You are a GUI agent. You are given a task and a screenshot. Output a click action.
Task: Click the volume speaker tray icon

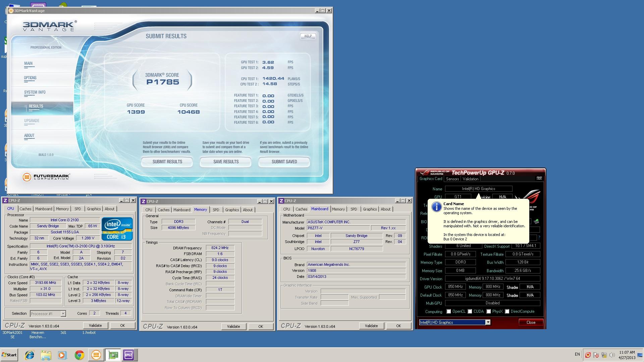(x=612, y=355)
